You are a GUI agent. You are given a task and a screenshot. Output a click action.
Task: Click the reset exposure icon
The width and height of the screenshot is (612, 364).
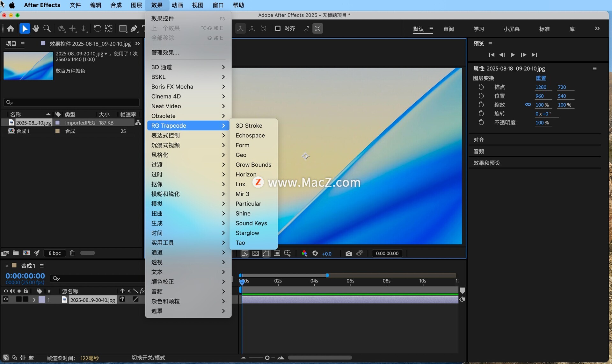click(315, 253)
